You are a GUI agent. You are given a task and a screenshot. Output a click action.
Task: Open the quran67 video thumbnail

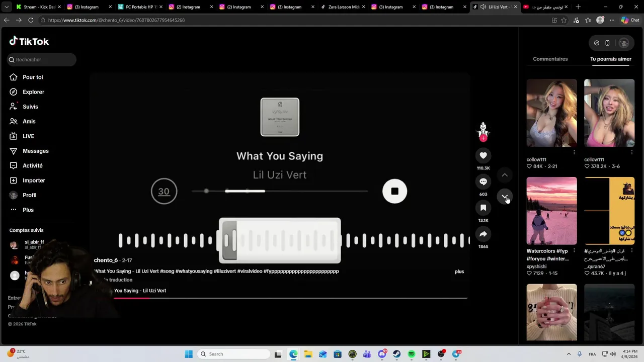pyautogui.click(x=609, y=211)
